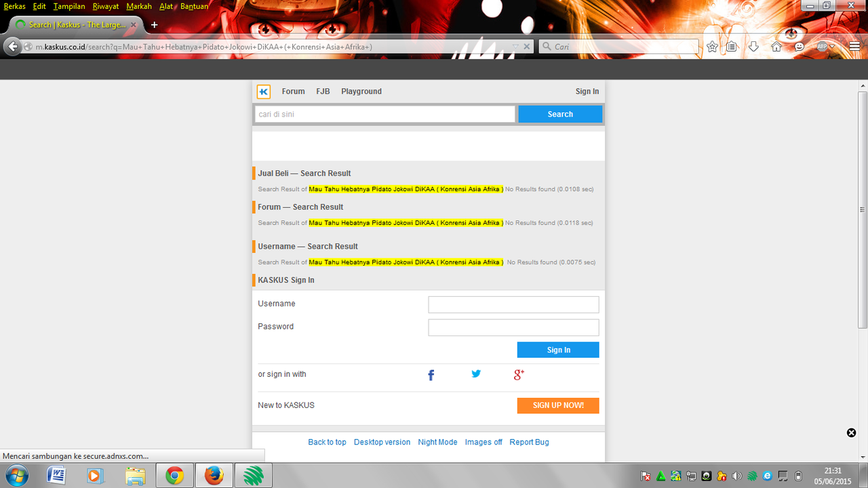Open the Firefox hamburger menu

[x=854, y=47]
